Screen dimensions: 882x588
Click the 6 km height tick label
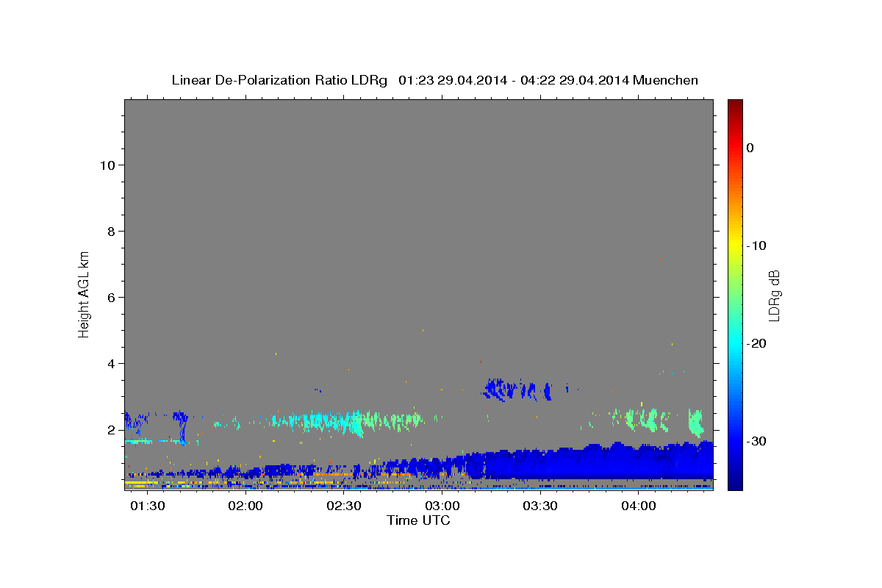[x=112, y=298]
